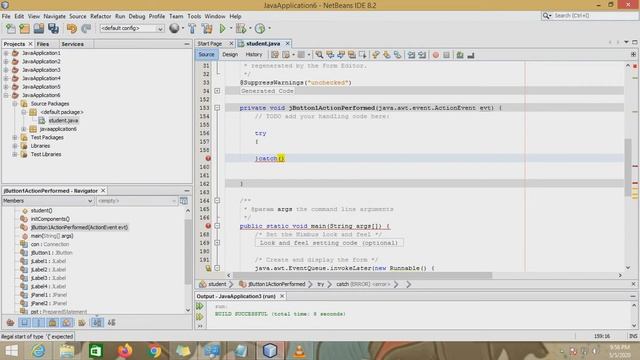Image resolution: width=640 pixels, height=360 pixels.
Task: Click jButton1ActionPerformed in breadcrumb bar
Action: (x=276, y=284)
